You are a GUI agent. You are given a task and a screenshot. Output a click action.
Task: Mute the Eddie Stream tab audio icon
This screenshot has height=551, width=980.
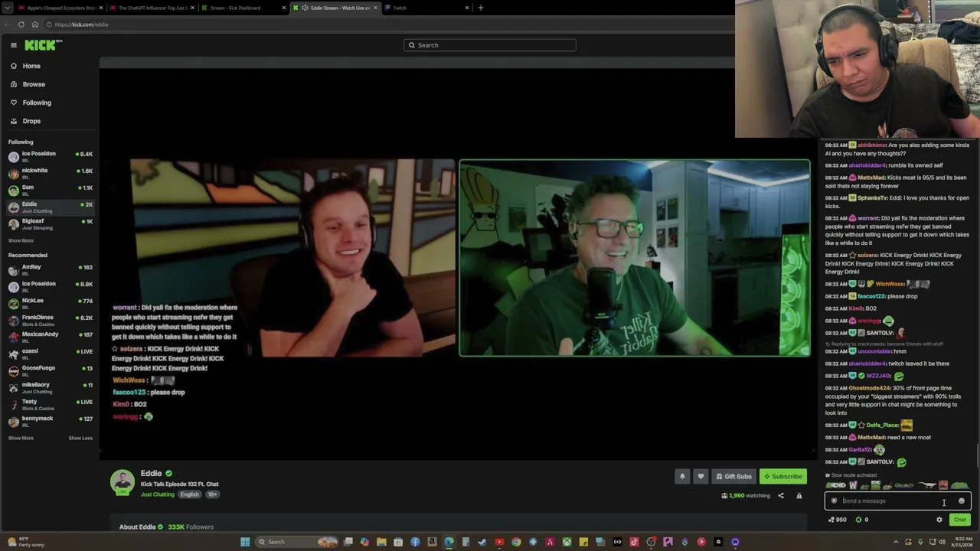coord(305,8)
